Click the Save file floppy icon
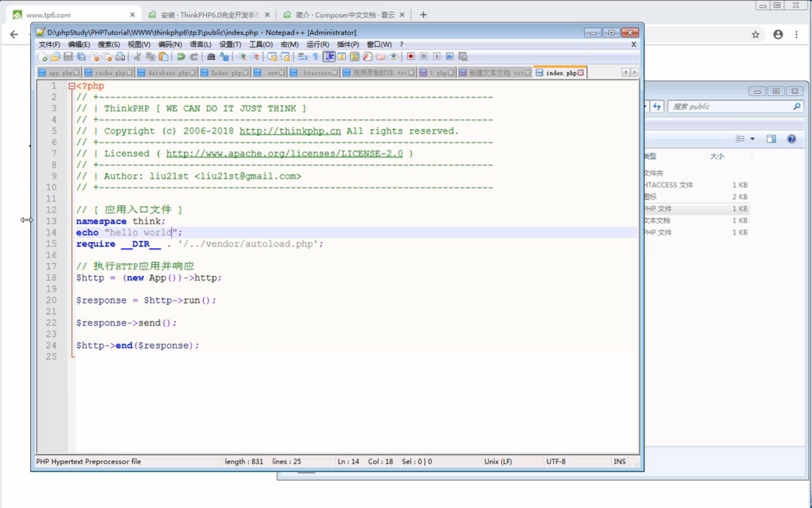This screenshot has height=508, width=812. tap(68, 57)
